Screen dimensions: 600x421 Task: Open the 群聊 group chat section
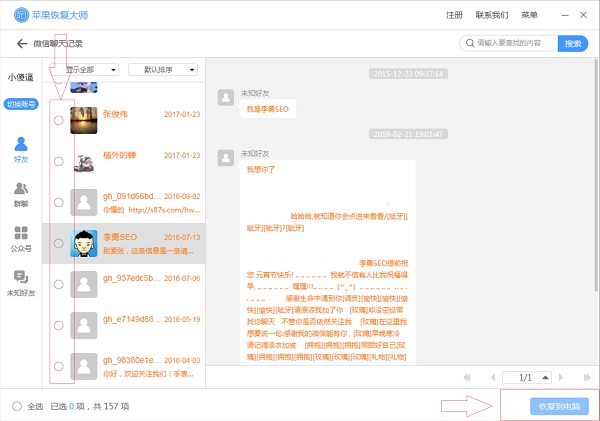tap(21, 193)
